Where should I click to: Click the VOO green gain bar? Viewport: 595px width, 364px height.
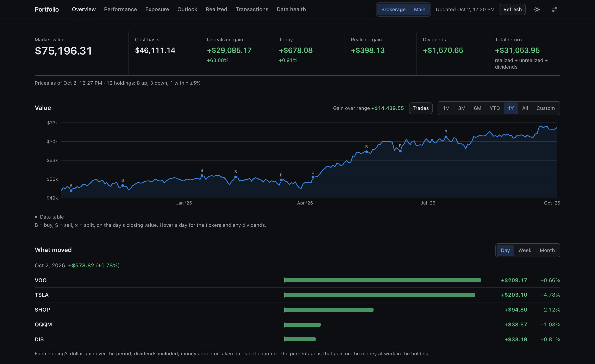[382, 280]
